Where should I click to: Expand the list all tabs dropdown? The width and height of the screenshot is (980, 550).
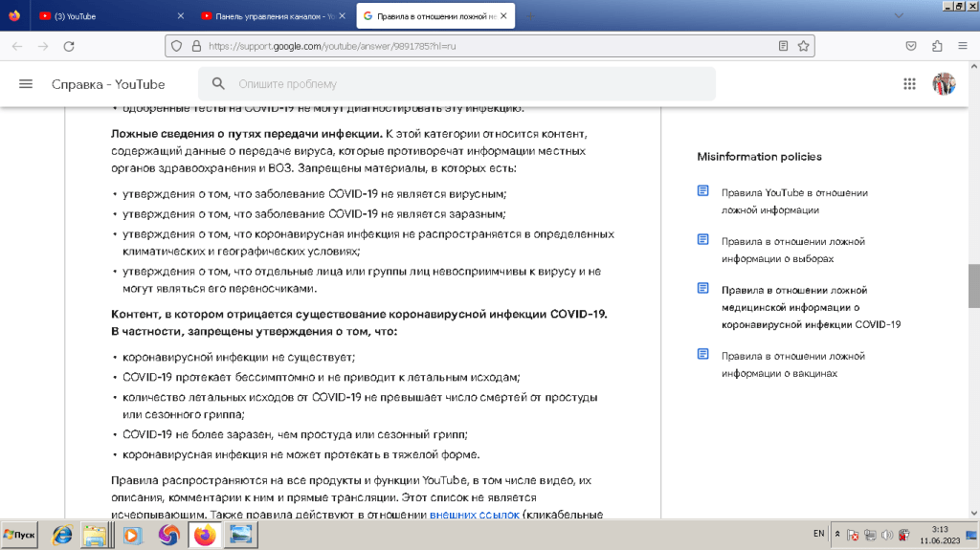tap(898, 16)
